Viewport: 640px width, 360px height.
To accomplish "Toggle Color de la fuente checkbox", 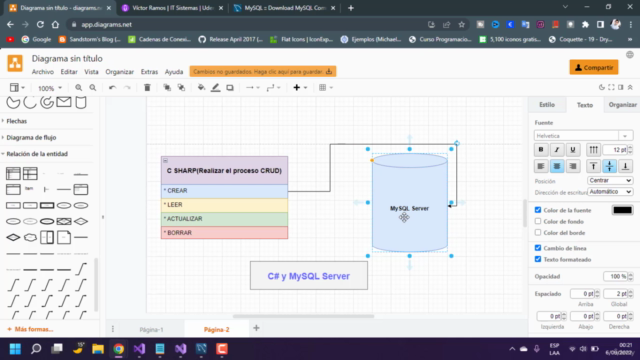I will [538, 210].
